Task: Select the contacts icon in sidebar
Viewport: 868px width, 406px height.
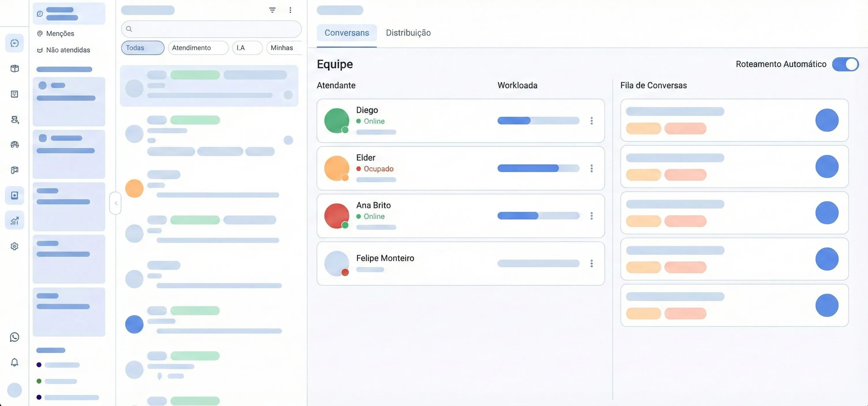Action: tap(14, 120)
